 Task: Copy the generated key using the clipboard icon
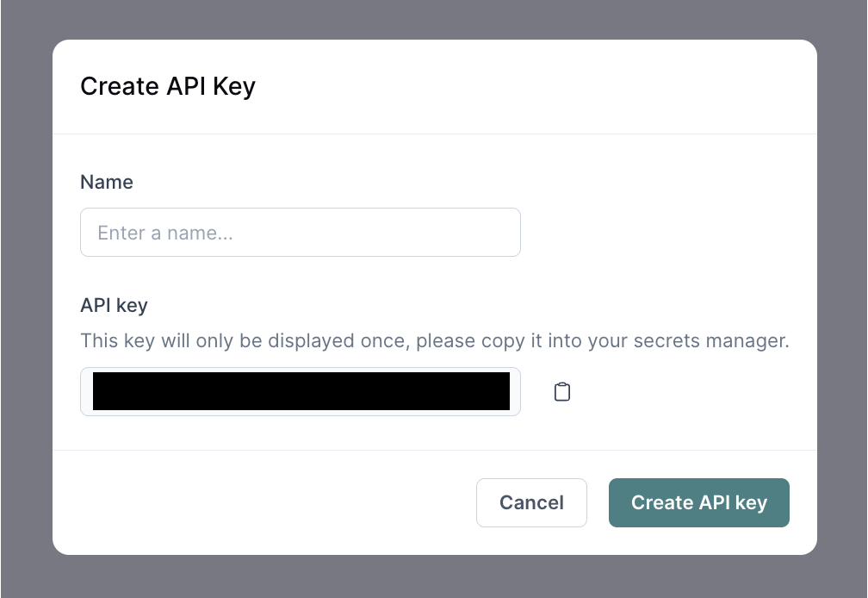click(x=562, y=392)
